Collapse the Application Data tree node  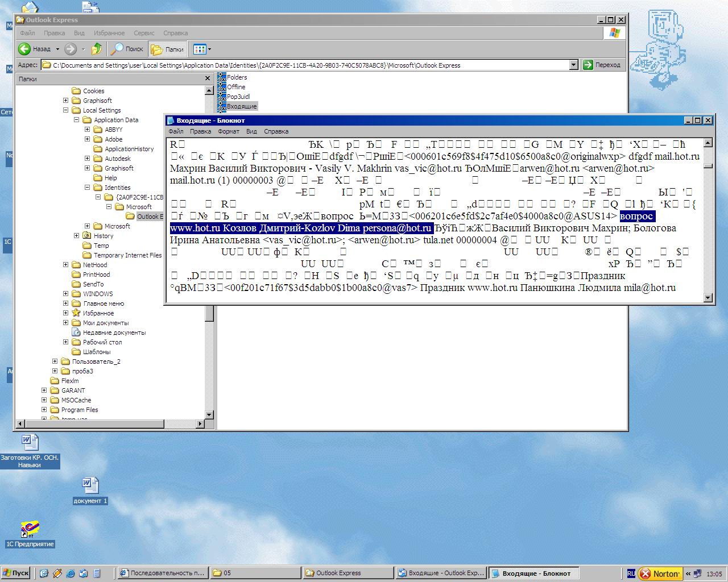pyautogui.click(x=76, y=120)
